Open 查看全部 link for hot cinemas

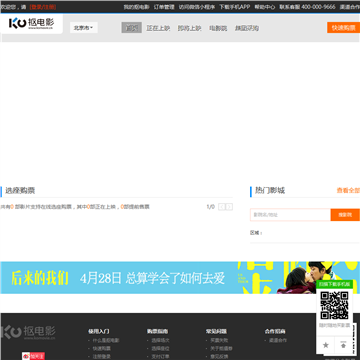pos(348,190)
